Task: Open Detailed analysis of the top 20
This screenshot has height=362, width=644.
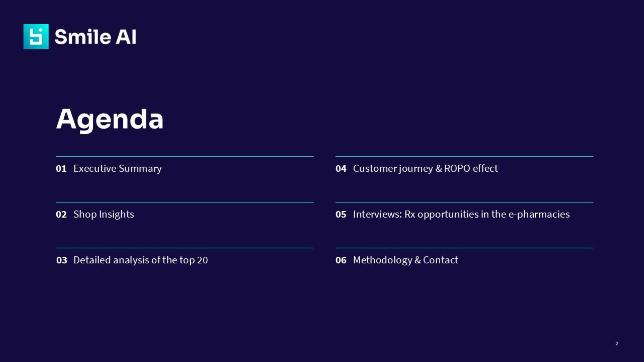Action: pyautogui.click(x=141, y=260)
